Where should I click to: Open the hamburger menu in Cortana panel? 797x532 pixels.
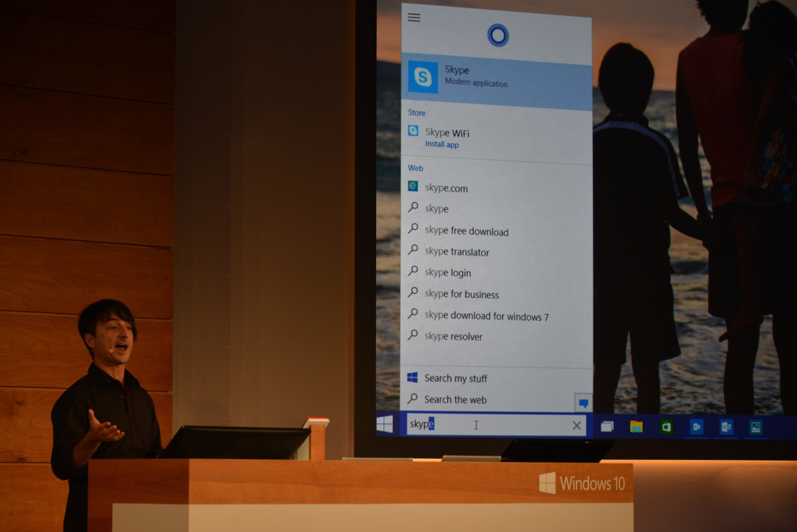point(414,18)
